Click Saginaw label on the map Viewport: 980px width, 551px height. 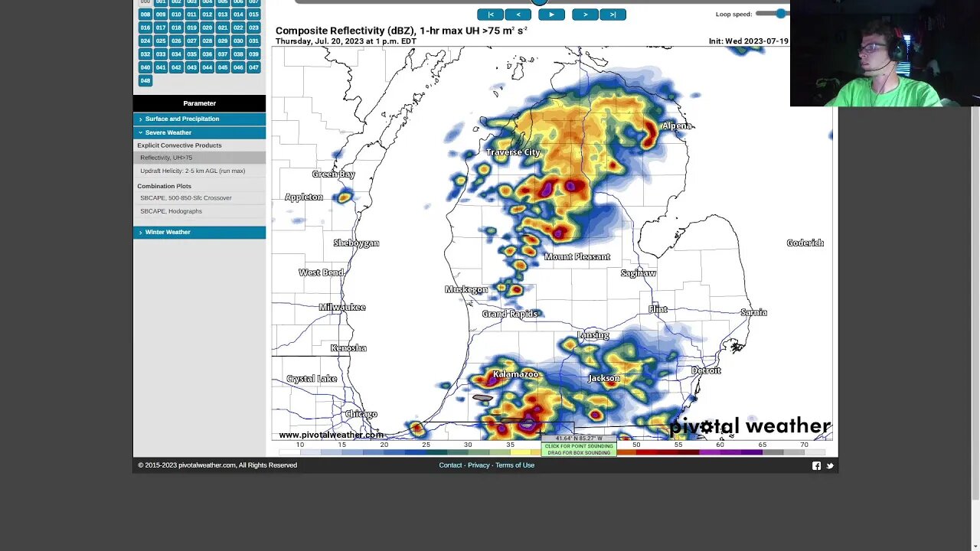click(x=638, y=273)
